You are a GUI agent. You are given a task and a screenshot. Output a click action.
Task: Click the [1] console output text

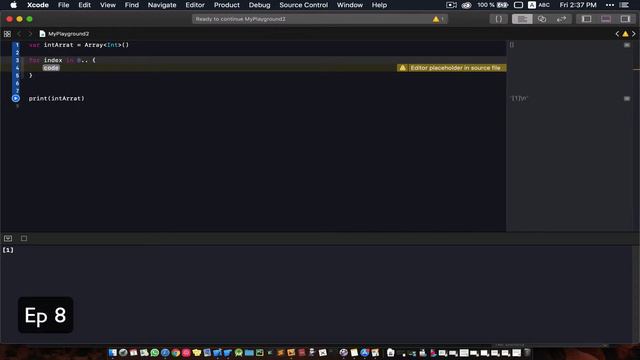(x=8, y=250)
